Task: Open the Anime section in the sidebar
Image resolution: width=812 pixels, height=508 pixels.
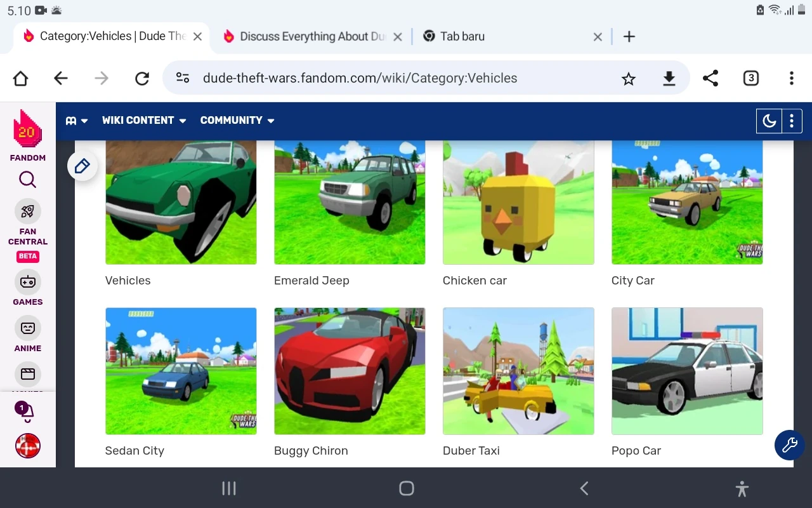Action: click(x=27, y=328)
